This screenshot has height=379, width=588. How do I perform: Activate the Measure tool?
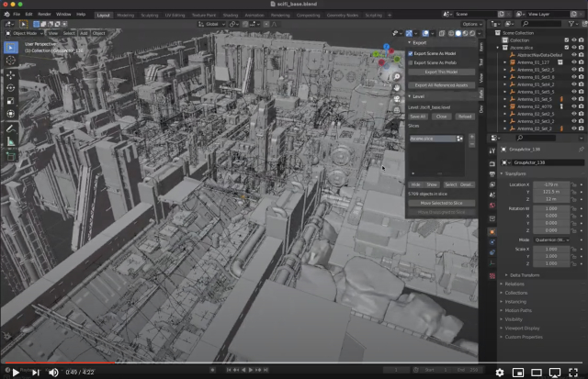click(11, 142)
